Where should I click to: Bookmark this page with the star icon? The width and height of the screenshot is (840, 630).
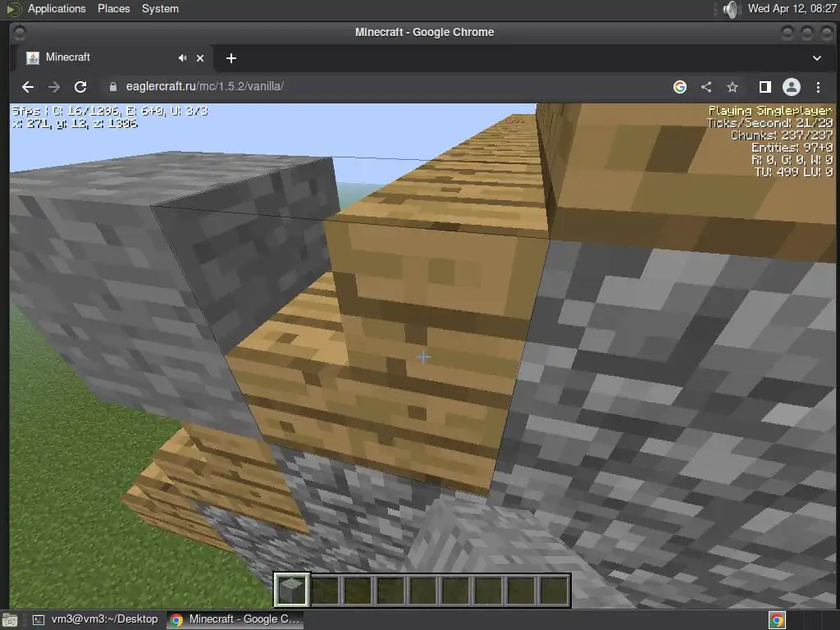coord(733,87)
